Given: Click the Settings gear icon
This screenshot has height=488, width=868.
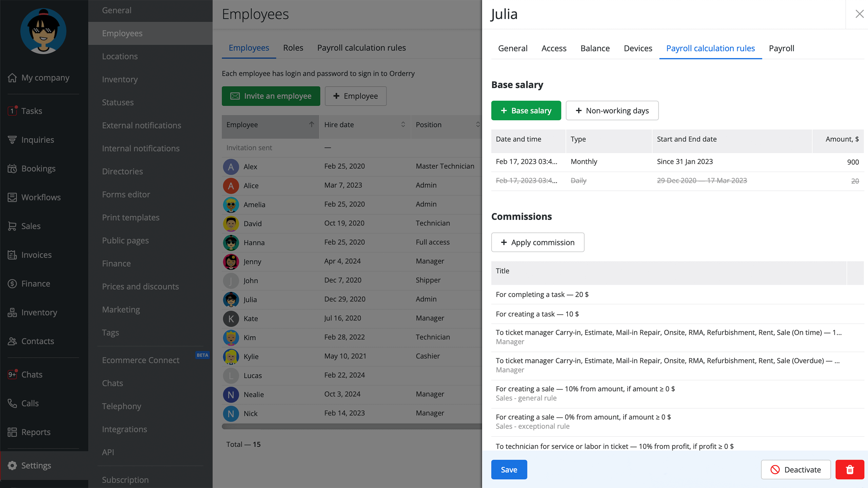Looking at the screenshot, I should tap(12, 466).
